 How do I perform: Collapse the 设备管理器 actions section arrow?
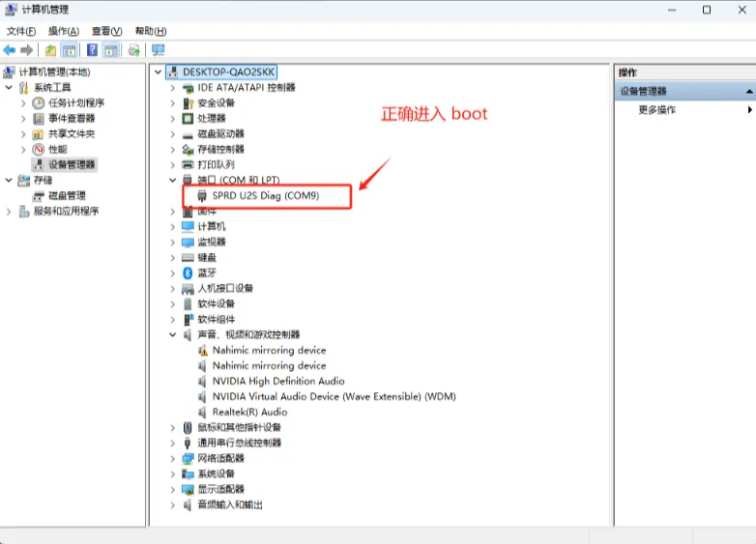pyautogui.click(x=749, y=91)
